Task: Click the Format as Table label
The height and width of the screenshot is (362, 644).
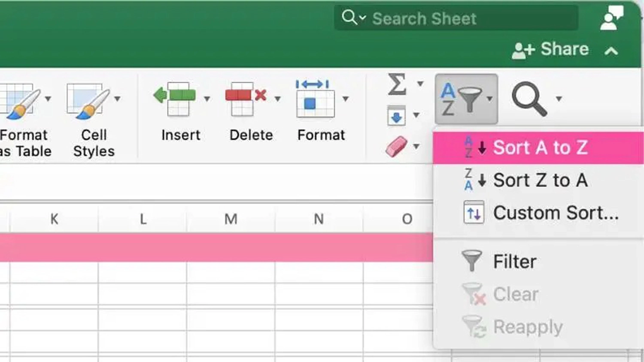Action: (25, 143)
